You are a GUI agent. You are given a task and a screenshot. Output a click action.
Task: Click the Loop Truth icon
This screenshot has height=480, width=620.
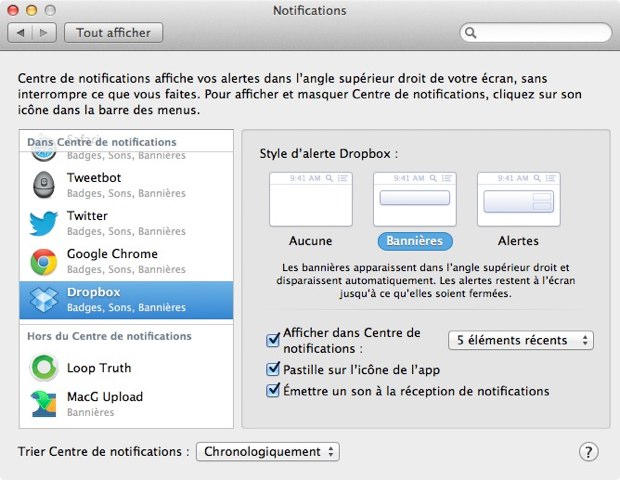44,367
